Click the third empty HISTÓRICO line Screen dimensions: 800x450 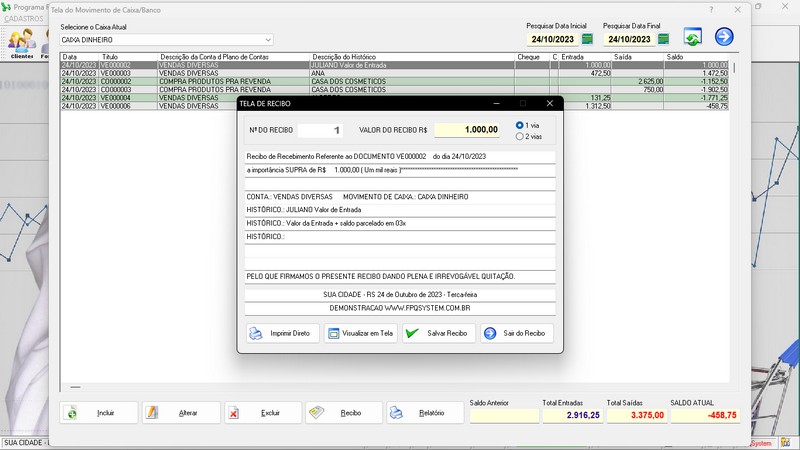pyautogui.click(x=400, y=237)
